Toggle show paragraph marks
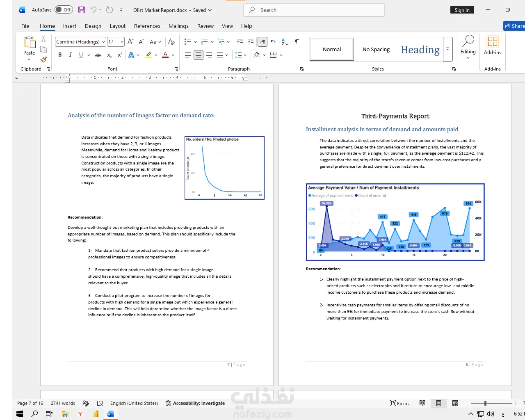This screenshot has height=420, width=525. click(297, 41)
